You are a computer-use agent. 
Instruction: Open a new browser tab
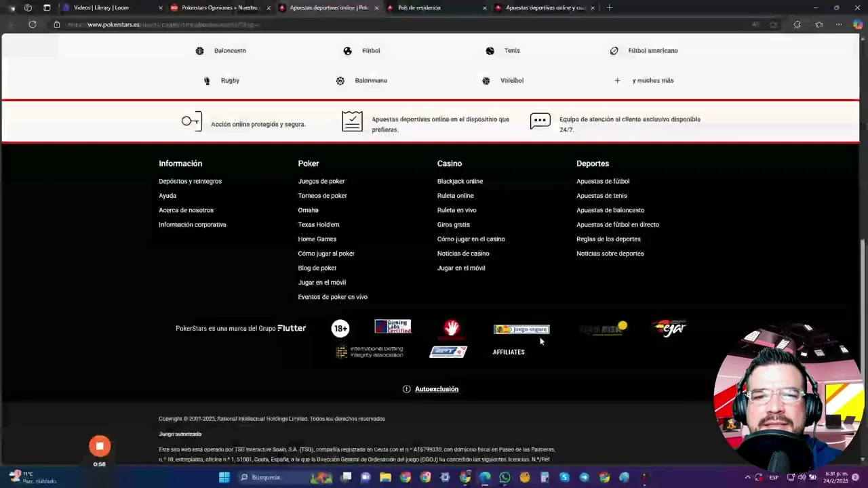coord(609,7)
